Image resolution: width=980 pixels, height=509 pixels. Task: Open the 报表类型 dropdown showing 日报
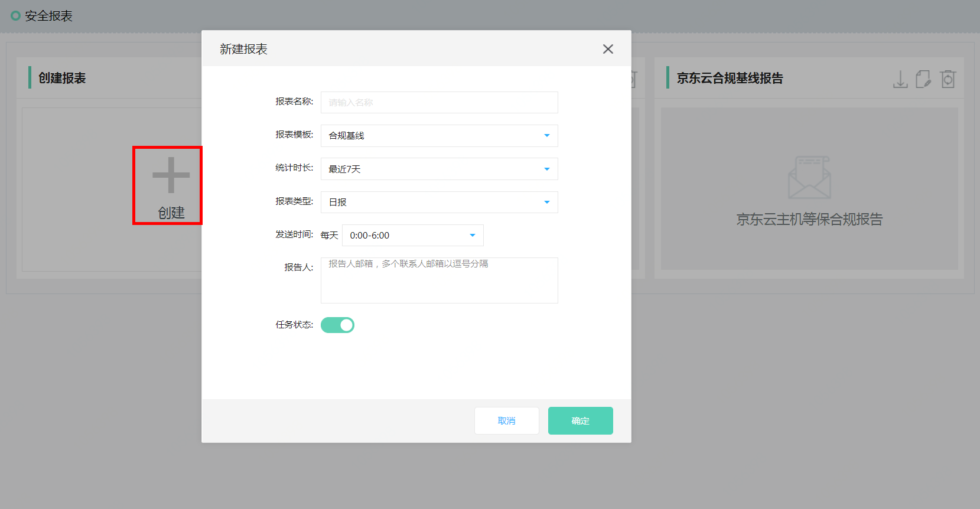pos(439,202)
